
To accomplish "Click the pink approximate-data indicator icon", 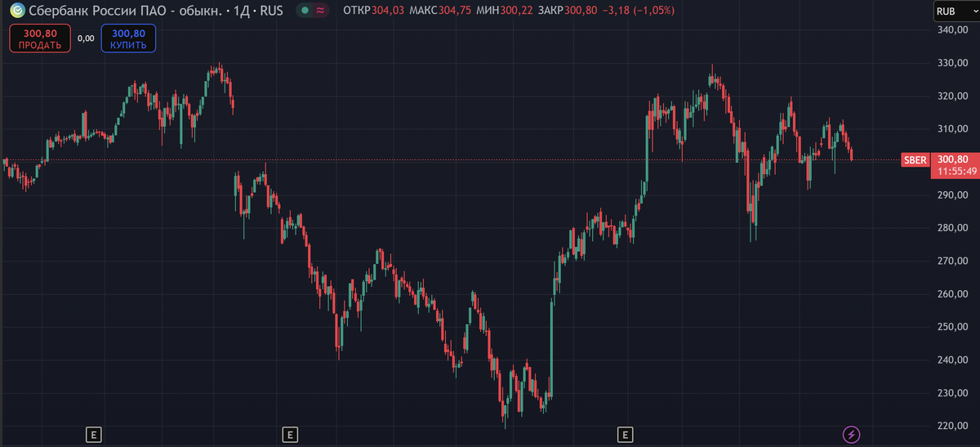I will click(319, 11).
